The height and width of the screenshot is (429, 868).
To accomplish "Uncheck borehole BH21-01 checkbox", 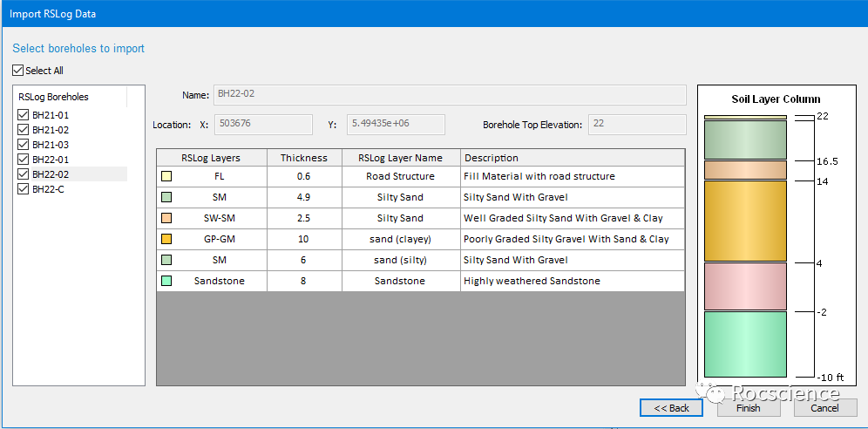I will [24, 115].
